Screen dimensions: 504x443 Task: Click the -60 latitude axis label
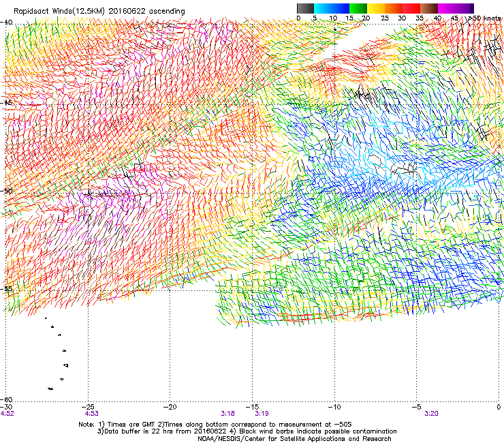(7, 399)
